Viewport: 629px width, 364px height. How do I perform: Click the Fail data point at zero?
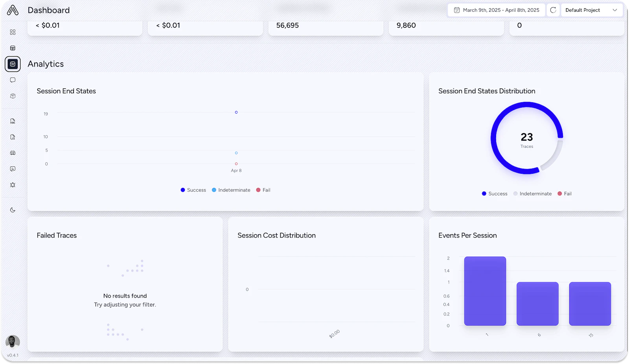[236, 164]
